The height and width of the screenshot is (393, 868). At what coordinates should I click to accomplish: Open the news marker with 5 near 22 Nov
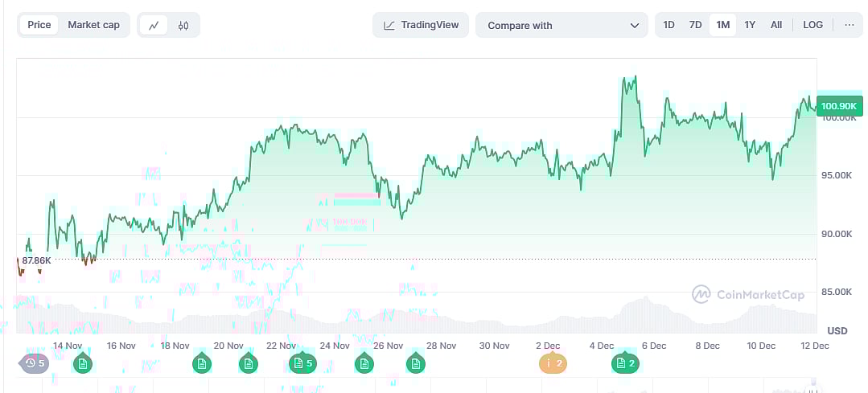pos(302,364)
